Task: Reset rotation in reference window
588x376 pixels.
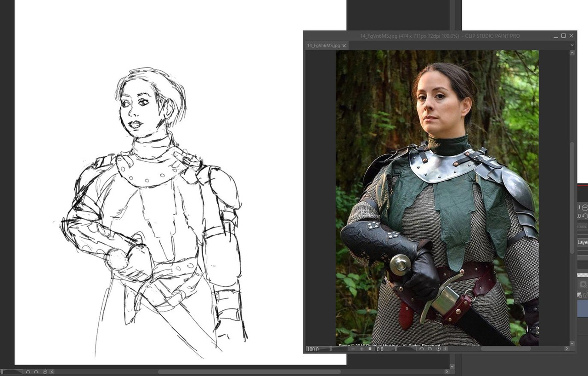Action: pos(438,349)
